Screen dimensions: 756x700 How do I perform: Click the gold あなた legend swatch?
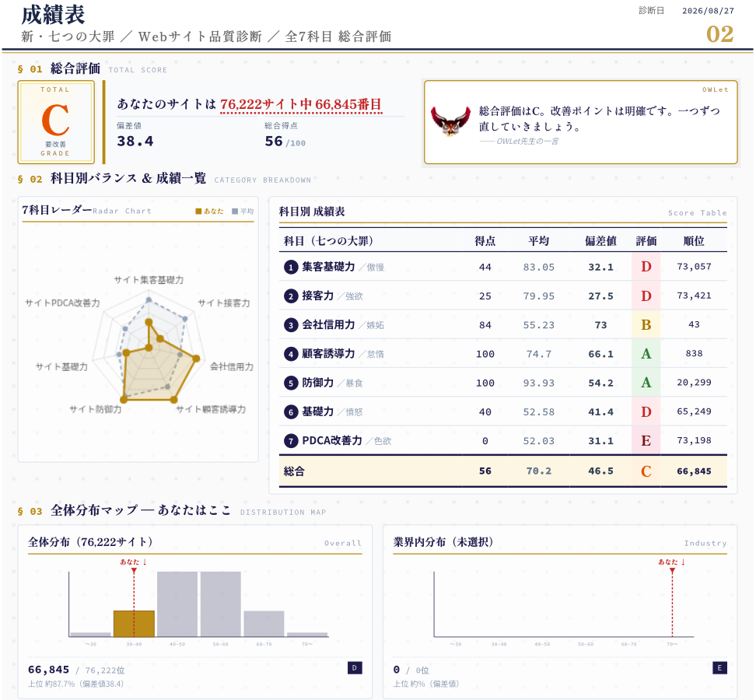click(198, 211)
